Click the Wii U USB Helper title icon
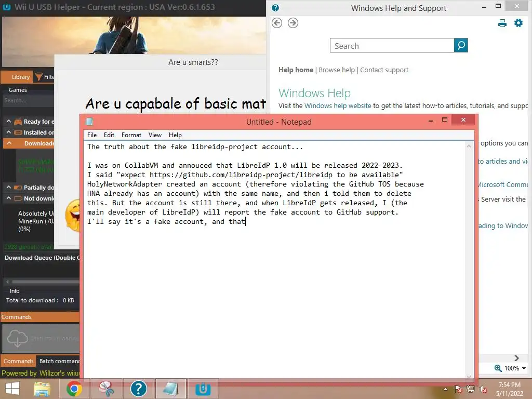 coord(6,7)
